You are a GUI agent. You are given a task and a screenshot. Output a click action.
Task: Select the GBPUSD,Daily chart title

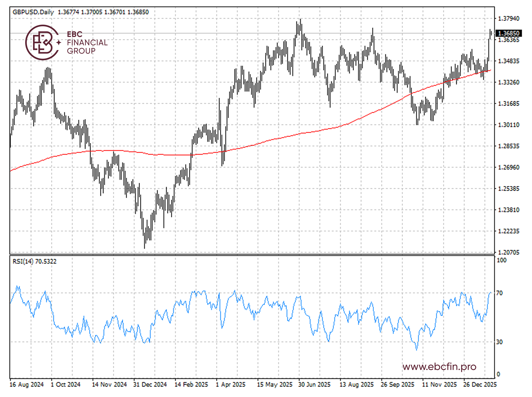tap(33, 12)
